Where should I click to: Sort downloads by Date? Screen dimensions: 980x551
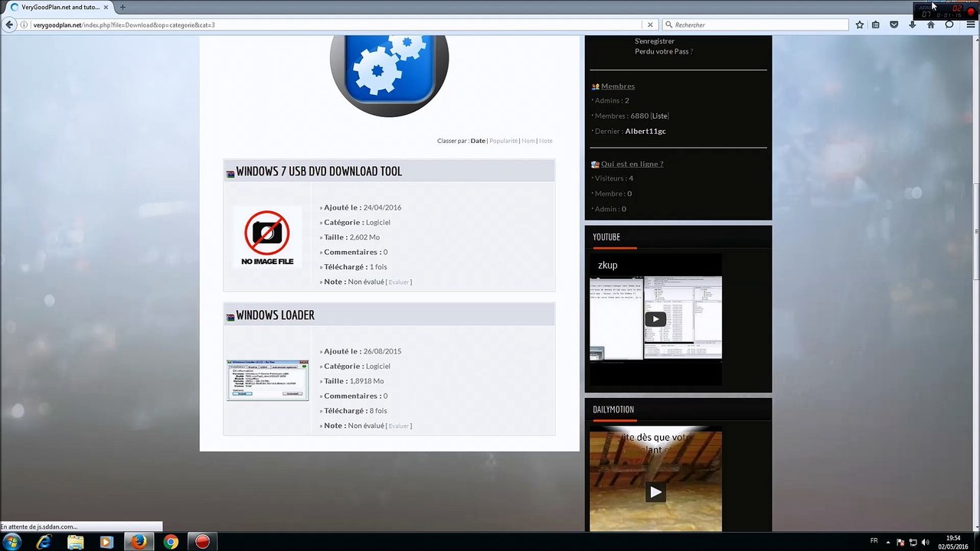tap(478, 141)
